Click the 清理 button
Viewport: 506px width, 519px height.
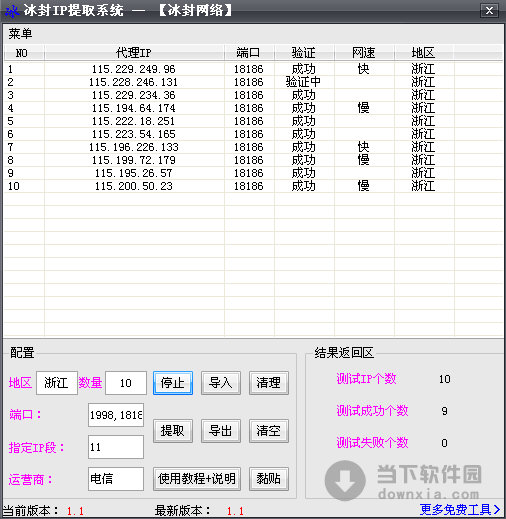tap(269, 383)
